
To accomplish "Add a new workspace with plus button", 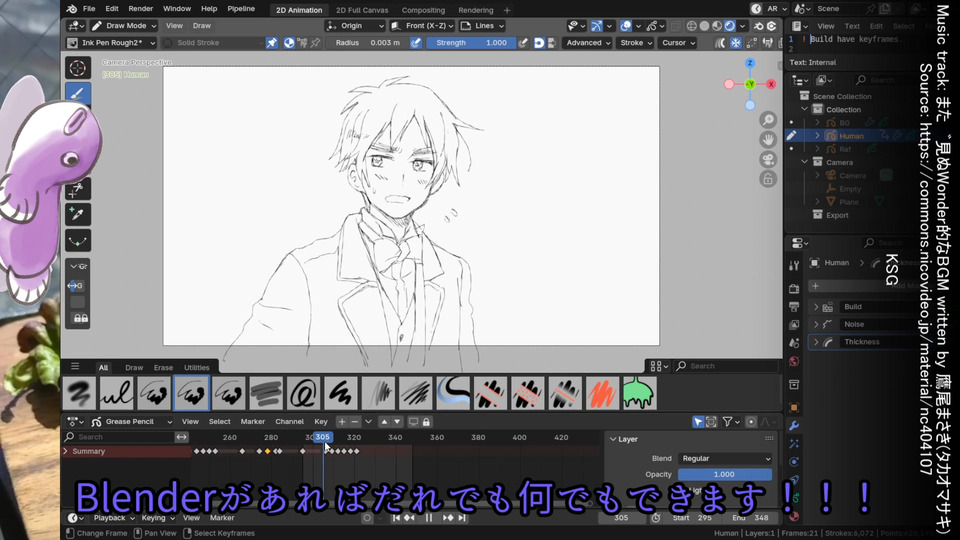I will coord(507,10).
